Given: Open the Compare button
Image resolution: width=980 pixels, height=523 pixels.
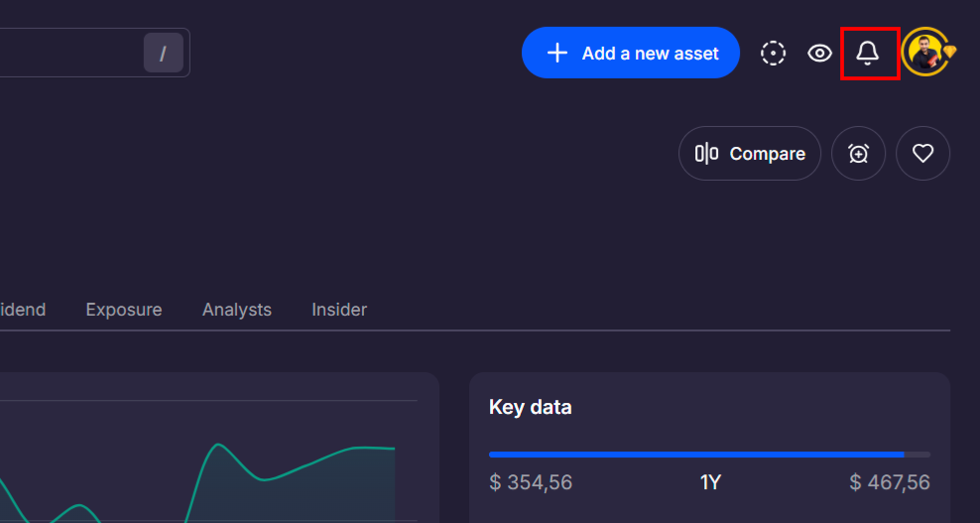Looking at the screenshot, I should coord(749,153).
